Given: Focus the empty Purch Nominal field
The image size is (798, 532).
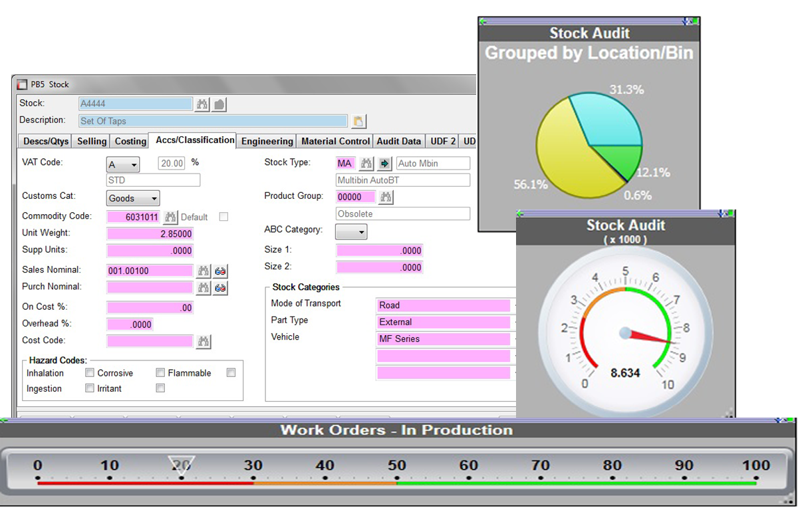Looking at the screenshot, I should (150, 288).
